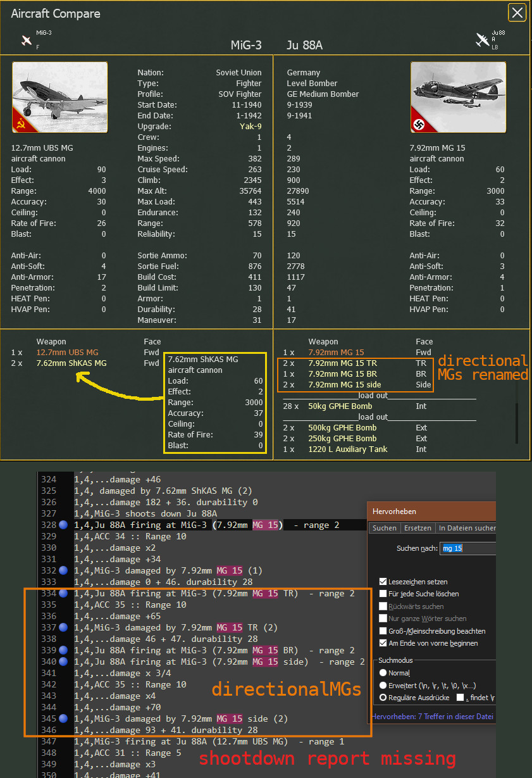
Task: Toggle the Lesezeichen setzen checkbox
Action: [x=383, y=582]
